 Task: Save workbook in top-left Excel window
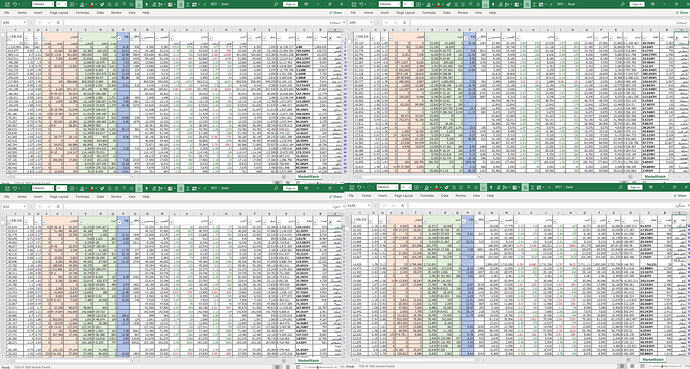pos(7,4)
